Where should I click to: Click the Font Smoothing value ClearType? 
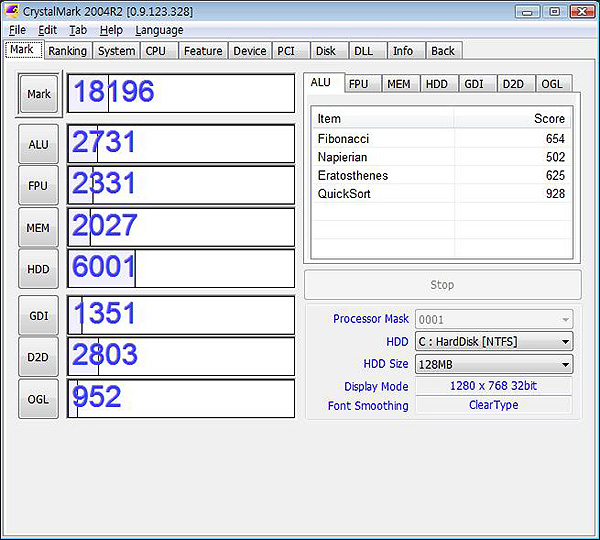[x=493, y=405]
